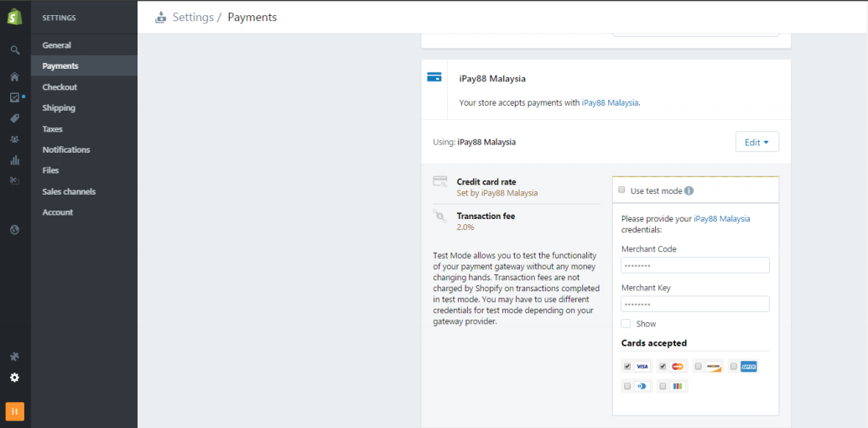
Task: Open Orders via the checkbox inbox icon
Action: point(15,97)
